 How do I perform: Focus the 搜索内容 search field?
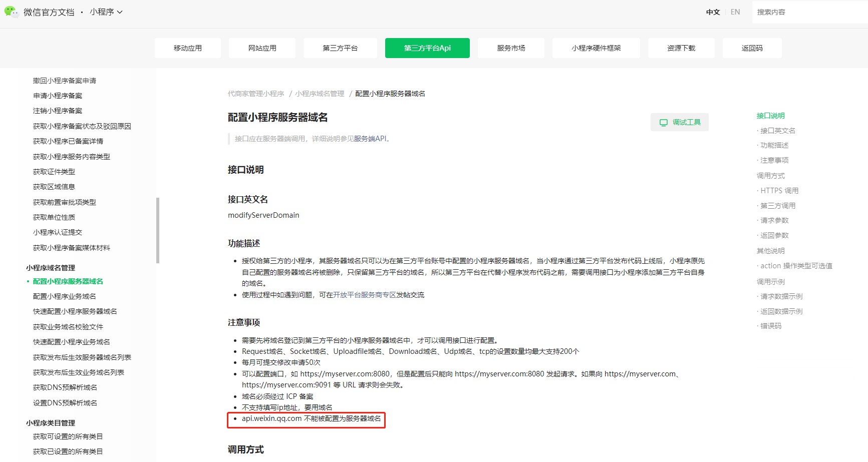[x=810, y=12]
